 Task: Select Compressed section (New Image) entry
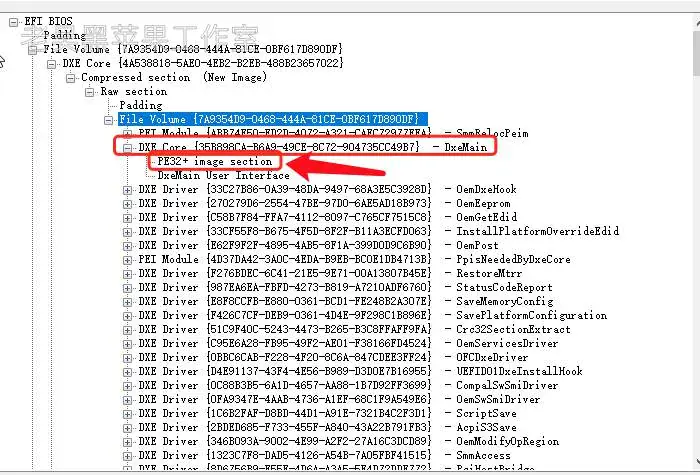tap(174, 77)
